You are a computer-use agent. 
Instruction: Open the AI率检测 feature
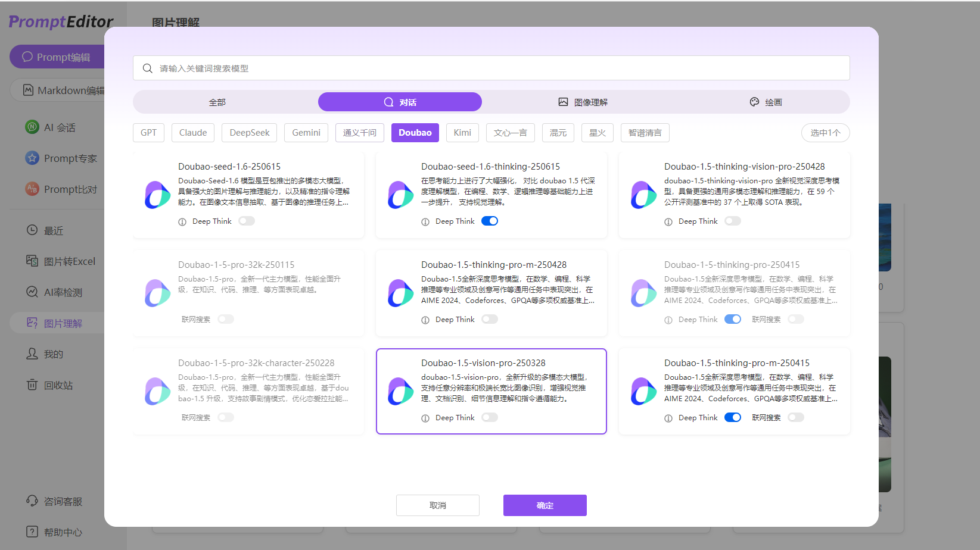[x=60, y=292]
